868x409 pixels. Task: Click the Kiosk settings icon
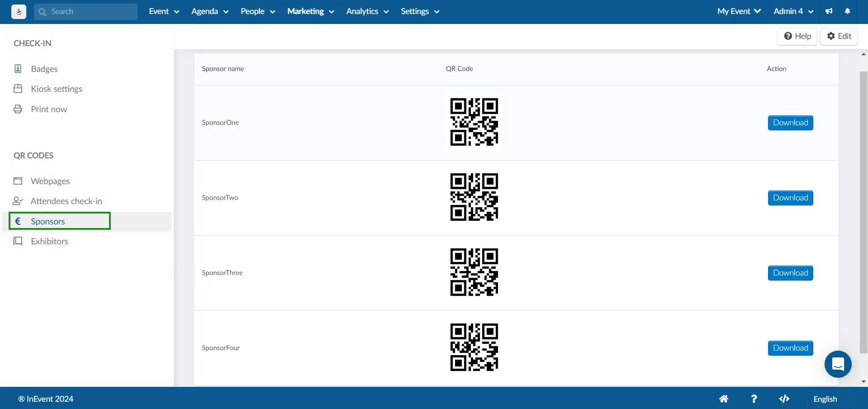coord(18,89)
